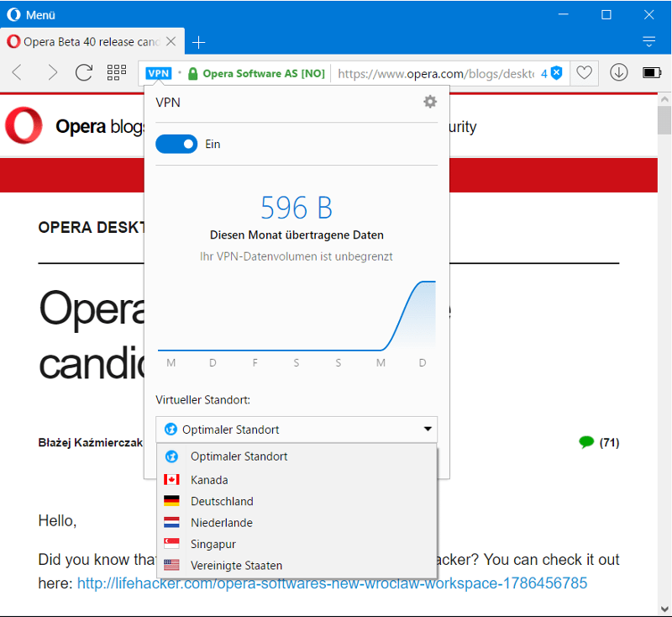Click the URL address field
Viewport: 672px width, 617px height.
pos(435,74)
